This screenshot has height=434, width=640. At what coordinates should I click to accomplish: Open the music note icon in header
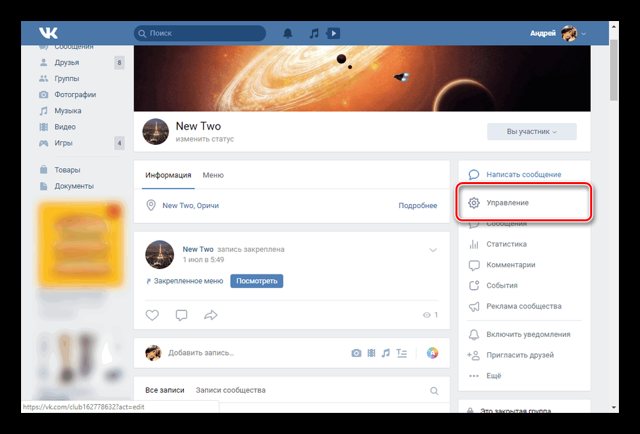[x=313, y=33]
